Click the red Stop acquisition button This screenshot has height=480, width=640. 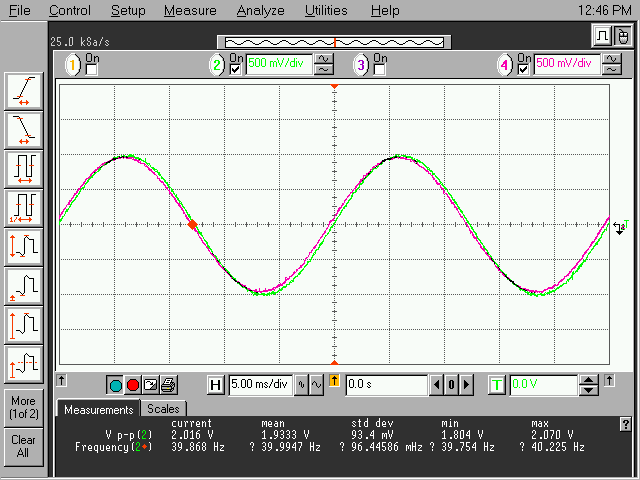133,385
